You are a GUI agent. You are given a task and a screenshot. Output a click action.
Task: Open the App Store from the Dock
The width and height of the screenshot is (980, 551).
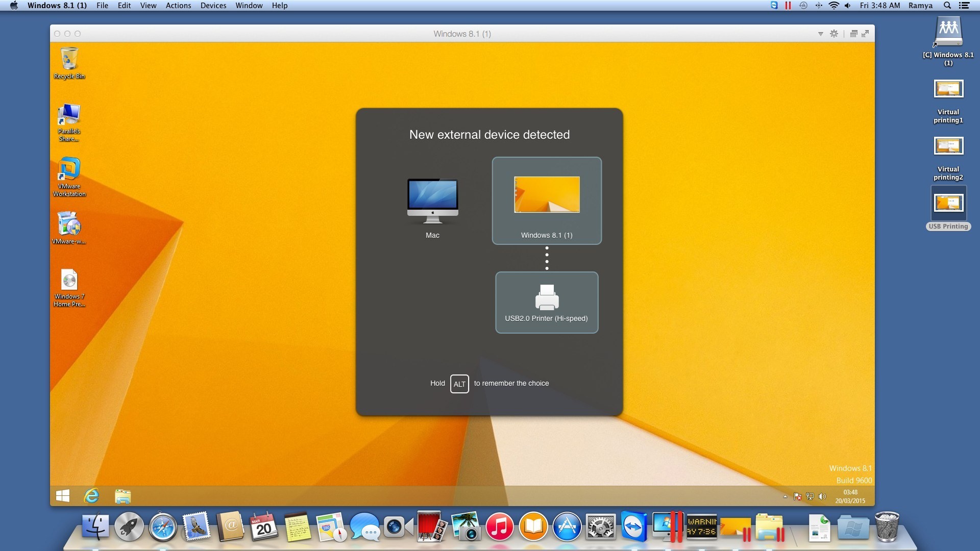pos(567,527)
